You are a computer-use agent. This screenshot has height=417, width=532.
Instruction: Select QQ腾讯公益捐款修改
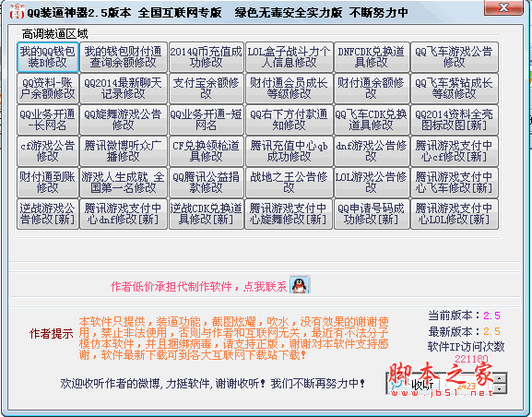pyautogui.click(x=206, y=183)
